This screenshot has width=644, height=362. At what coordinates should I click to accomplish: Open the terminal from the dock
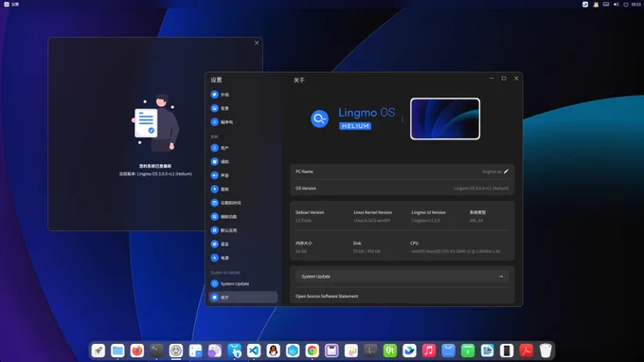click(156, 351)
